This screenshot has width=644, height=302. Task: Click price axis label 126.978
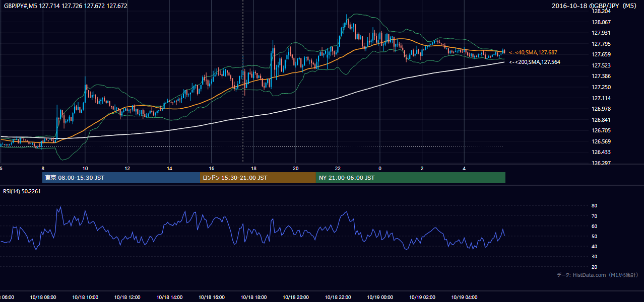(601, 109)
